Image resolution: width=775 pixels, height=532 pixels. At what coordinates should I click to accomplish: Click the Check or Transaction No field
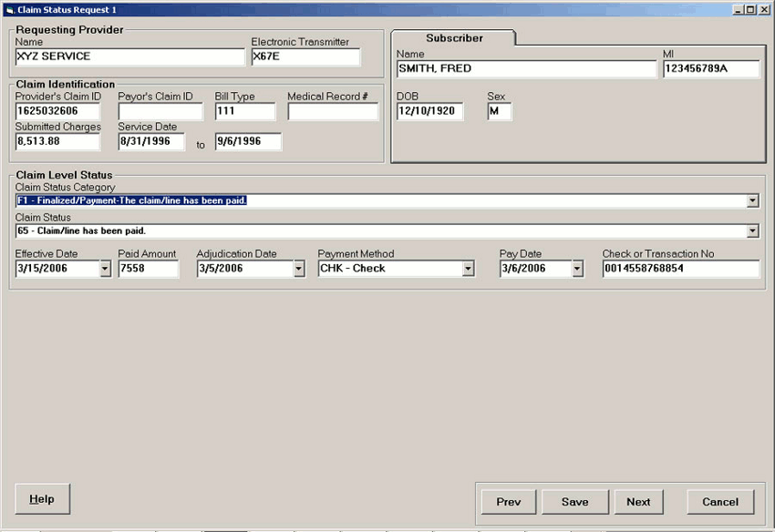click(679, 268)
